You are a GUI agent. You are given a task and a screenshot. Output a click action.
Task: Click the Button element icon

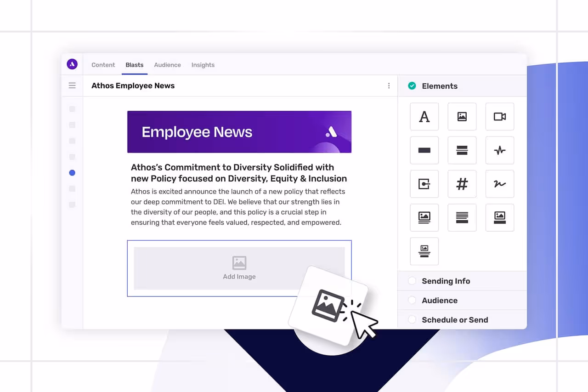tap(424, 150)
